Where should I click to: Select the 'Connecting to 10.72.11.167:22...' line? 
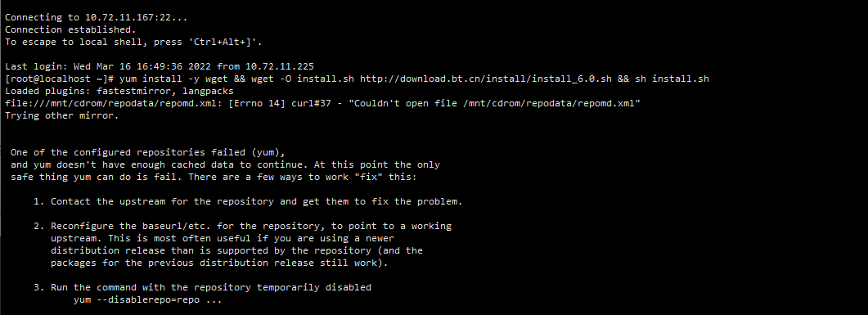click(97, 18)
